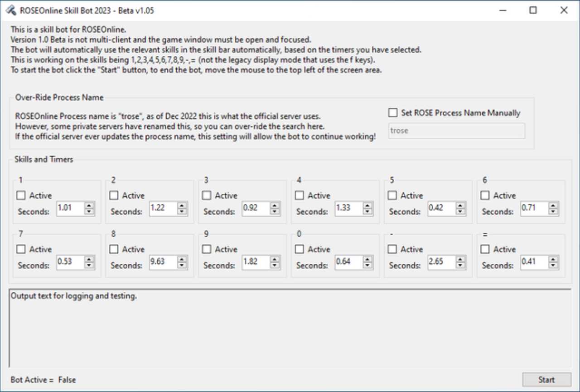Image resolution: width=580 pixels, height=392 pixels.
Task: Click the 0.42 seconds field for skill 5
Action: click(442, 208)
